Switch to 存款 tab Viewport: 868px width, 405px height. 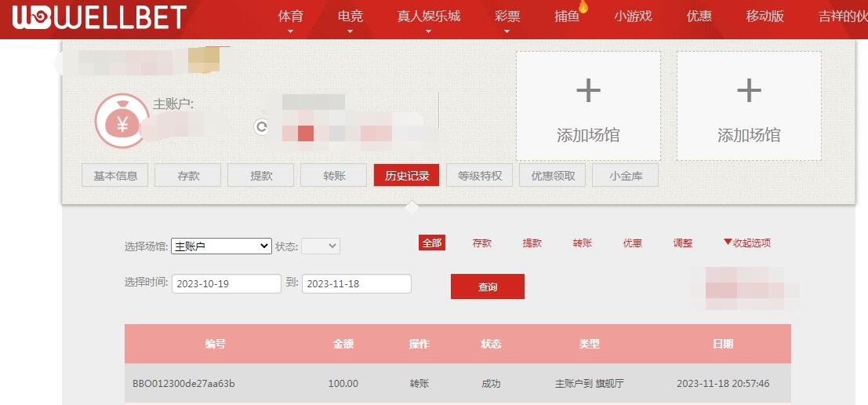[x=187, y=176]
